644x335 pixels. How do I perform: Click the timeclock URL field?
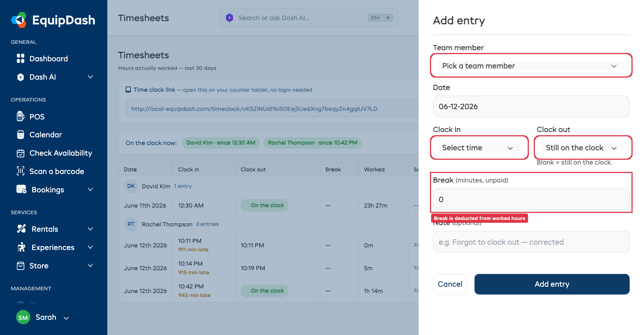(272, 109)
